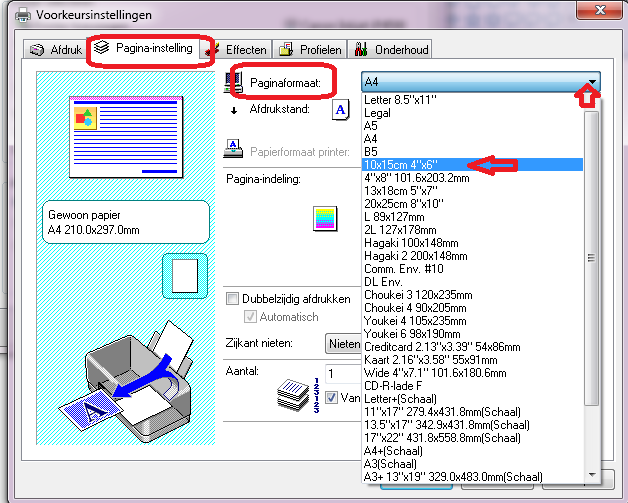Select DL Env. envelope size
628x503 pixels.
coord(472,282)
